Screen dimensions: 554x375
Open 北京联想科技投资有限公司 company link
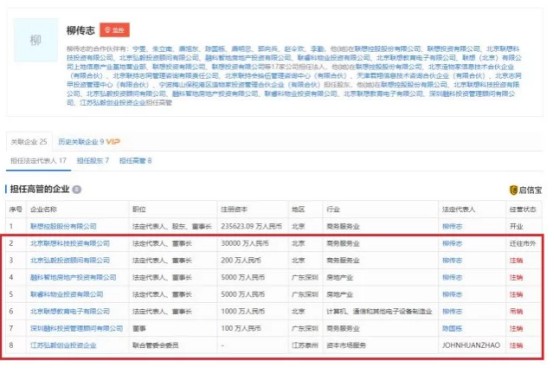70,243
